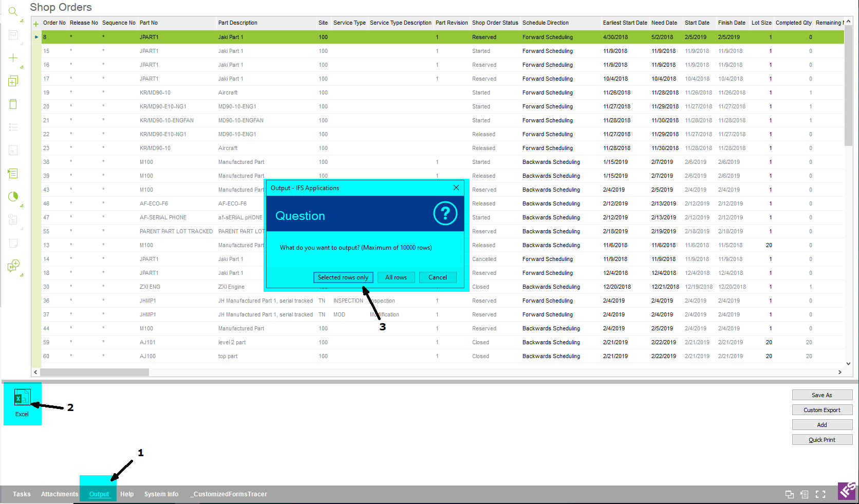Click part number KR/MD90-10-ENGFAN

click(x=166, y=120)
